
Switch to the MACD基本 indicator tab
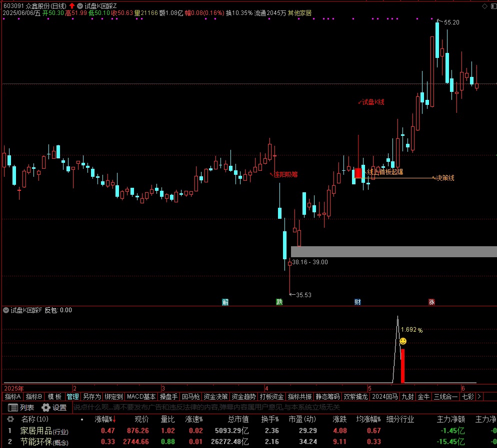141,397
